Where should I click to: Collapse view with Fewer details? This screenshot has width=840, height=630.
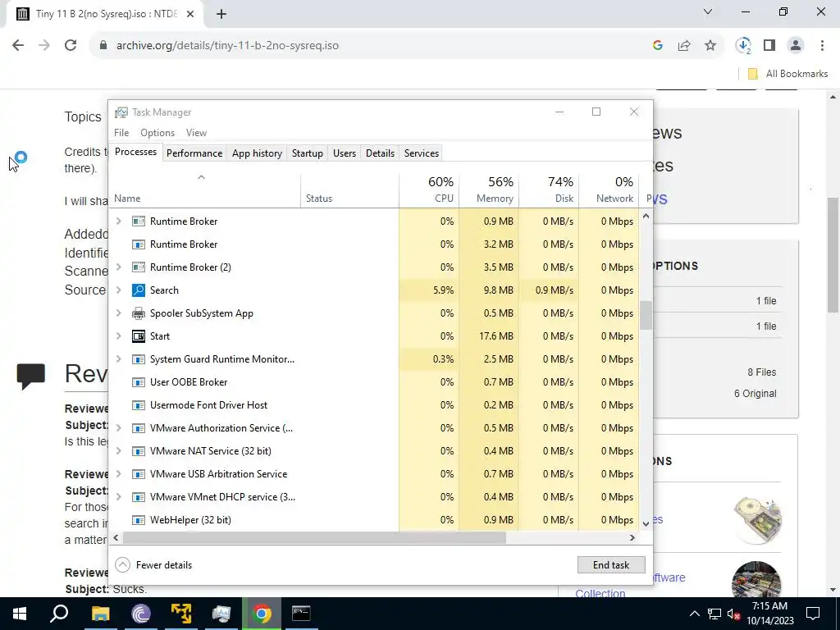click(153, 564)
